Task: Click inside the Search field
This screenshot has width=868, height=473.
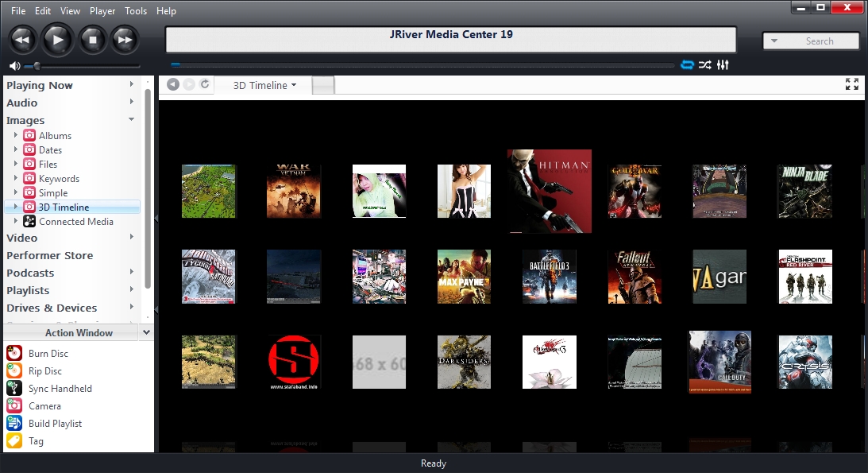Action: 820,41
